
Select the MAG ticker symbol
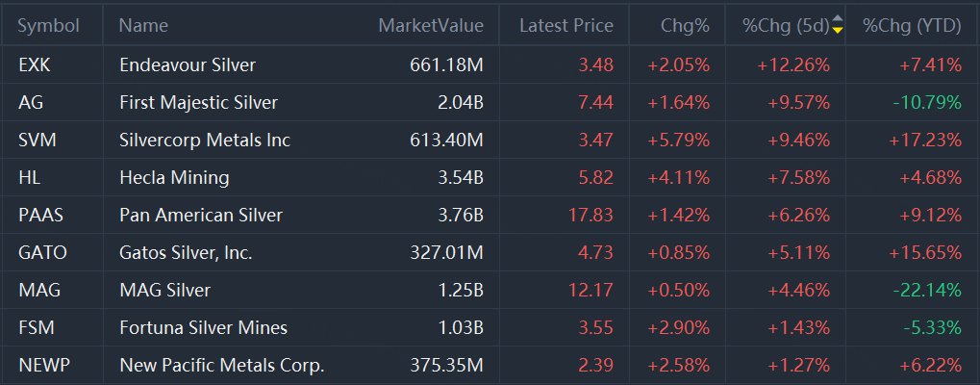click(x=38, y=290)
